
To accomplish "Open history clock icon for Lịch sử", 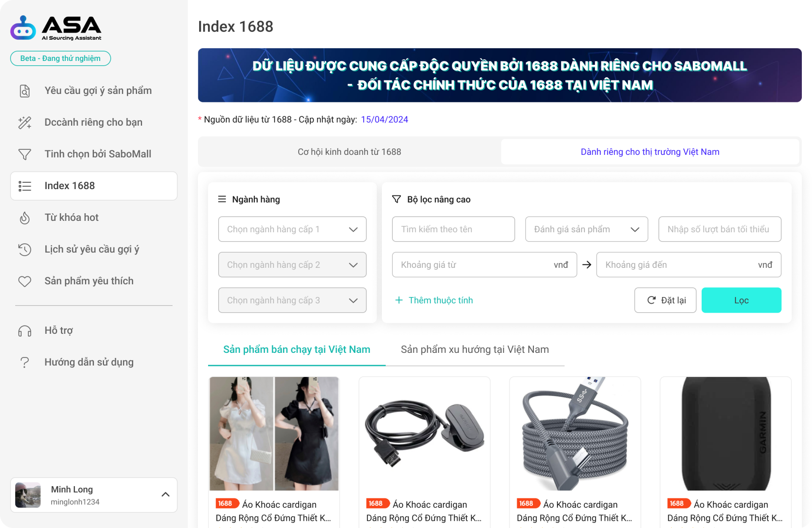I will 25,250.
